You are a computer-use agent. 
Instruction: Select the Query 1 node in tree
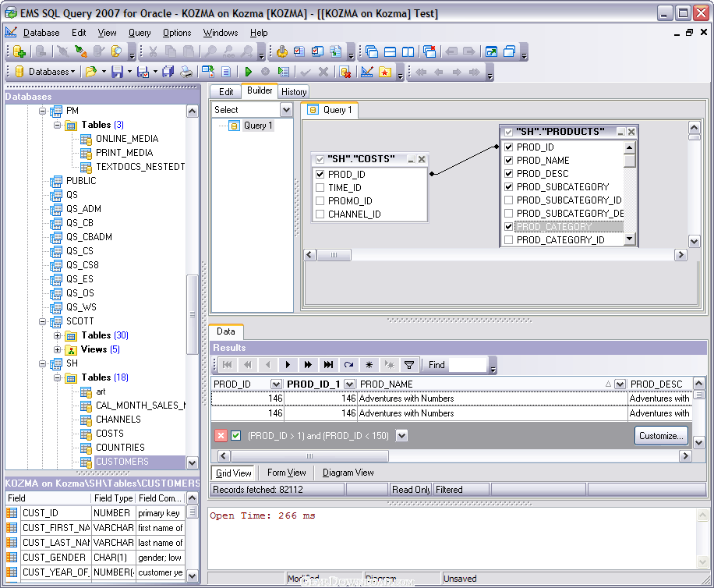tap(258, 126)
